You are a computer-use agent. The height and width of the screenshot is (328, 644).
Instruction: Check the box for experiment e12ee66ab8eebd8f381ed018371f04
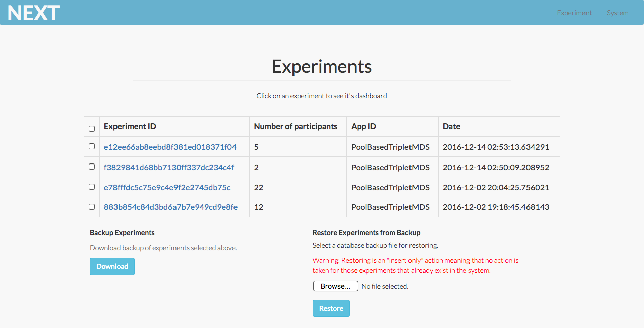(92, 146)
